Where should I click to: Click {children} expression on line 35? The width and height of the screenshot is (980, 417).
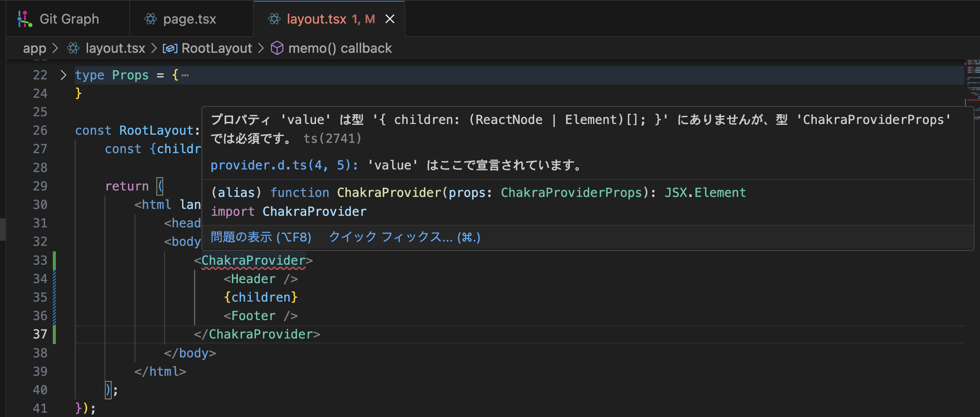point(261,297)
